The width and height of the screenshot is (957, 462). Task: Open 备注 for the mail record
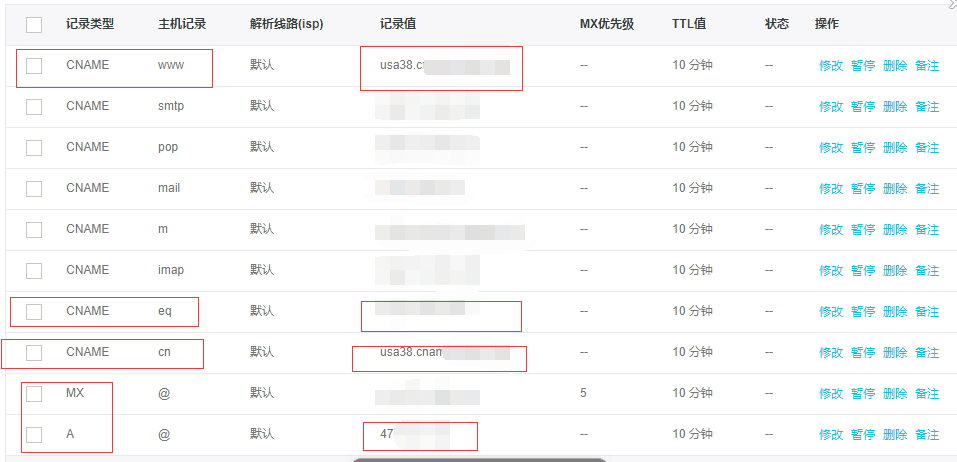coord(927,188)
